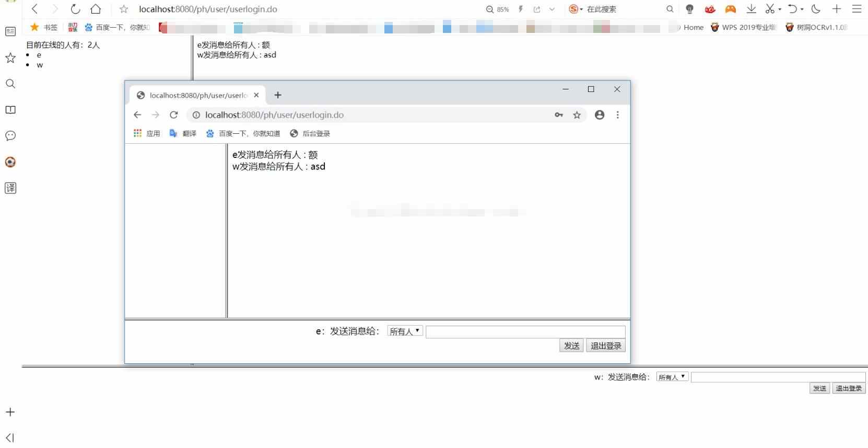868x448 pixels.
Task: Open the WPS 2019专业版 bookmark
Action: [x=743, y=27]
